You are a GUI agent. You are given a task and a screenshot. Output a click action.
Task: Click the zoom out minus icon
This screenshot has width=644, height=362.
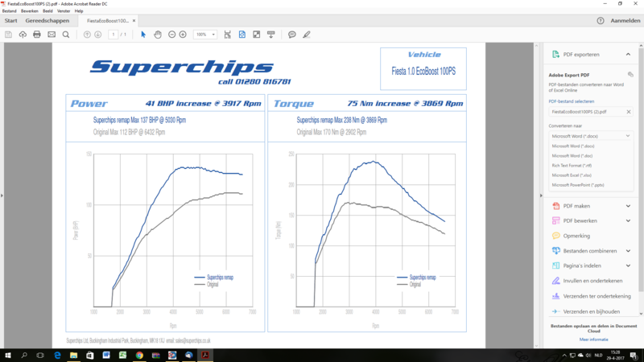(x=171, y=35)
